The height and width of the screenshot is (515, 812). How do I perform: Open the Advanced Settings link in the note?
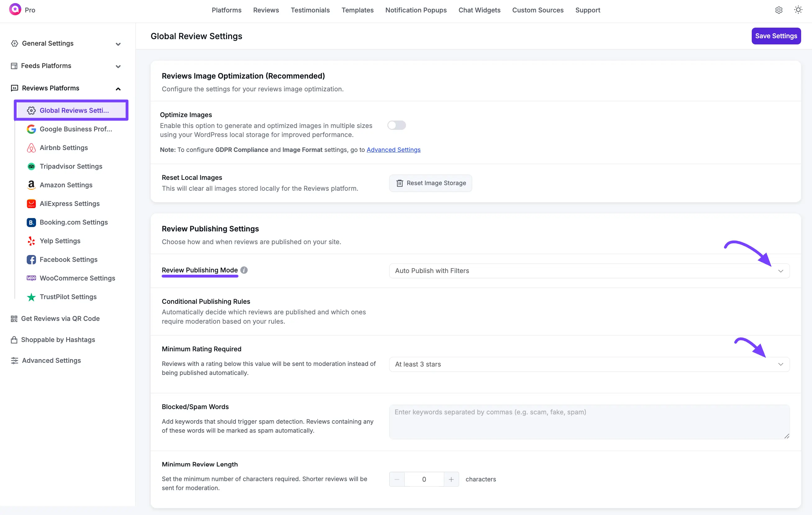(394, 150)
